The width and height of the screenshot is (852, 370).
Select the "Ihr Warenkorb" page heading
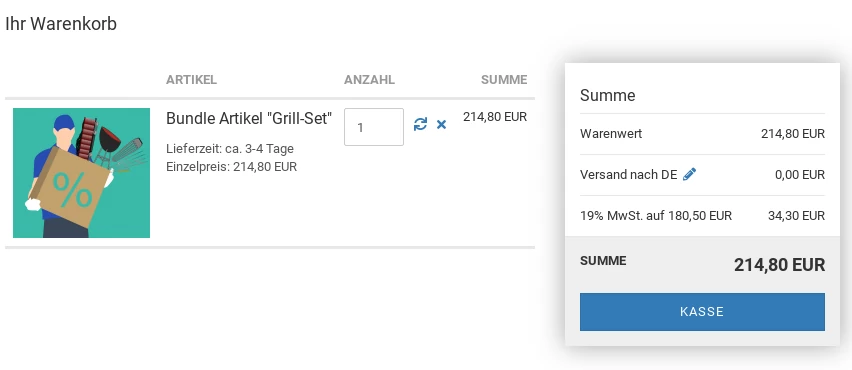(x=61, y=24)
